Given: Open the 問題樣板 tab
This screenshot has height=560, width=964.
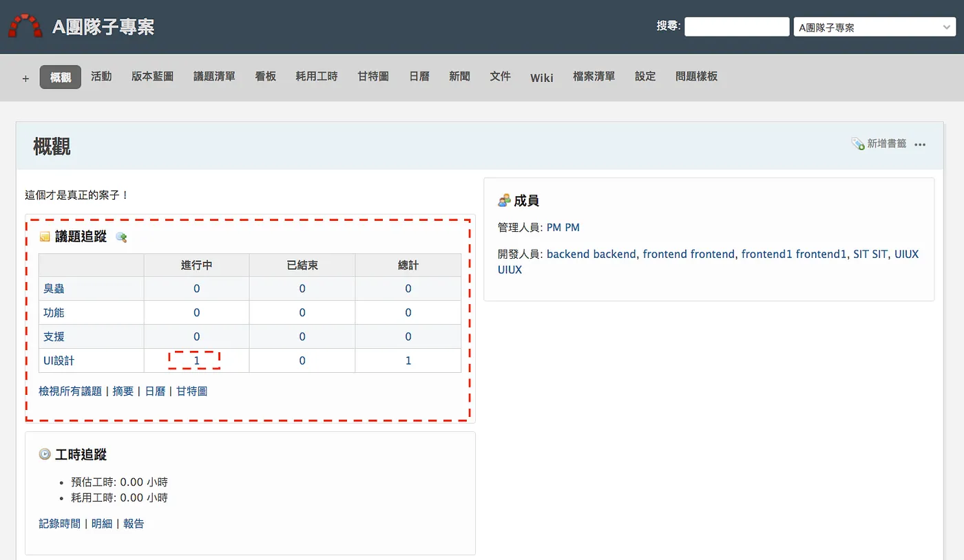Looking at the screenshot, I should pyautogui.click(x=696, y=76).
